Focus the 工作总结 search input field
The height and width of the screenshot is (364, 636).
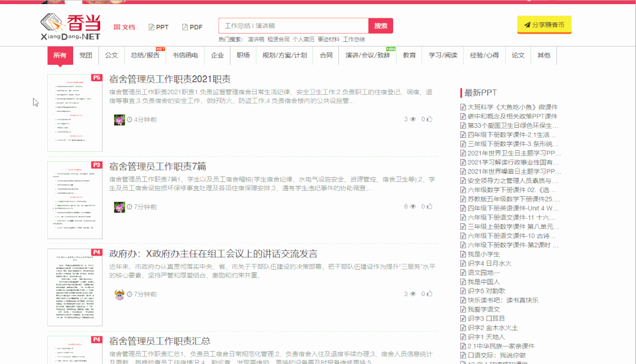click(x=294, y=26)
